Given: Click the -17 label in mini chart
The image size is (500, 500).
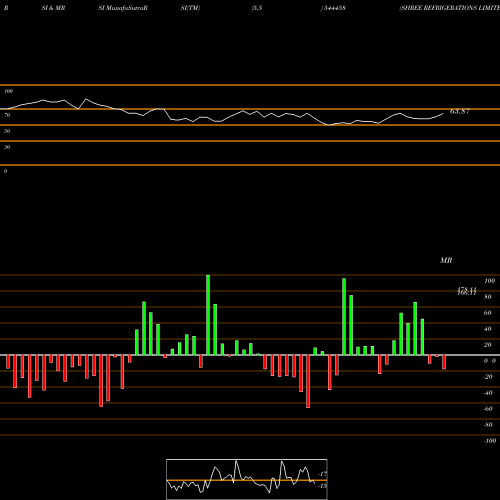Looking at the screenshot, I should point(323,474).
